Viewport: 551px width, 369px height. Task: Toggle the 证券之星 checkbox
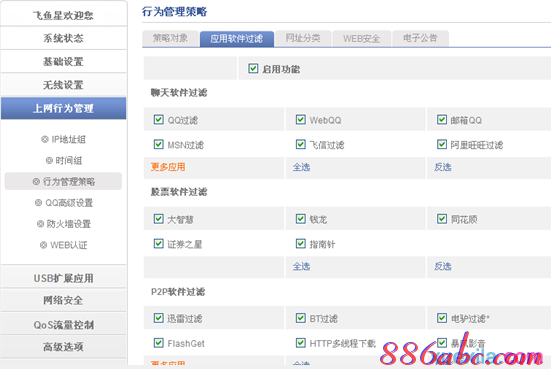[158, 244]
